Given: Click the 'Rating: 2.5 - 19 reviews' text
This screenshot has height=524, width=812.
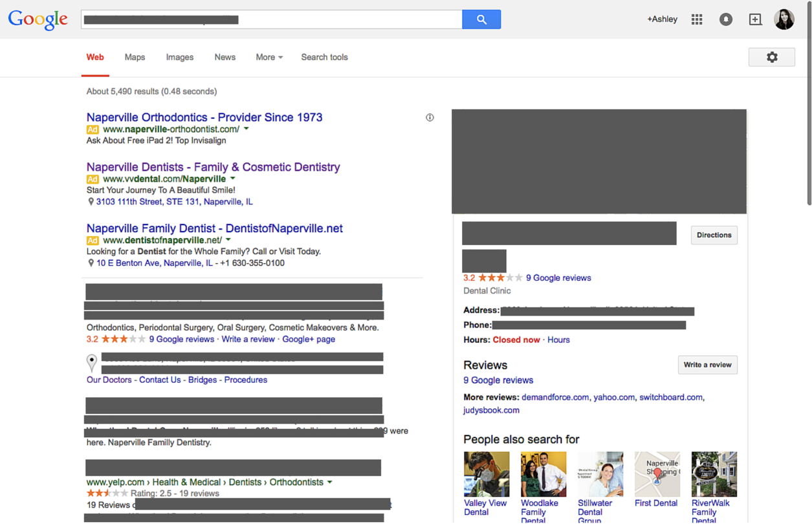Looking at the screenshot, I should click(175, 494).
